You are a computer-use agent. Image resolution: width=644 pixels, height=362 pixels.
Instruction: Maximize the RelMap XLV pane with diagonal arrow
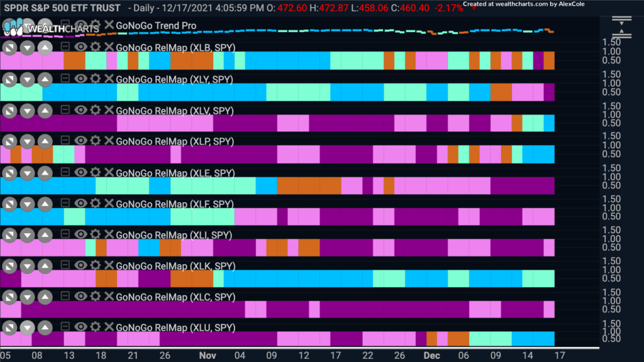coord(9,111)
